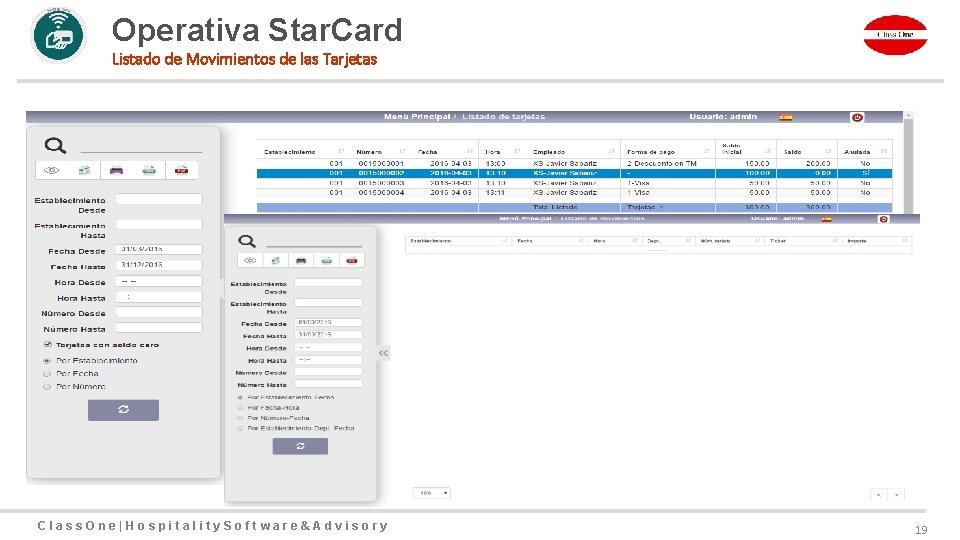The width and height of the screenshot is (960, 540).
Task: Toggle 'Tarjetas con saldo cero' checkbox
Action: click(x=48, y=345)
